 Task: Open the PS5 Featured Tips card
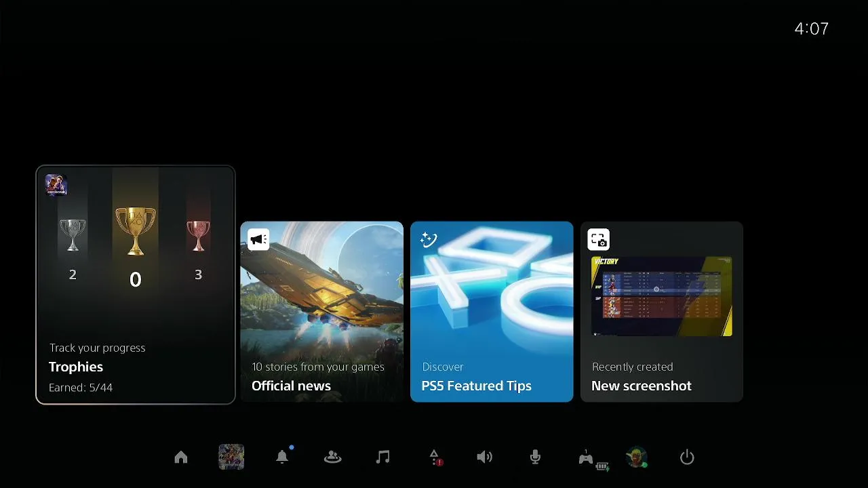(492, 312)
